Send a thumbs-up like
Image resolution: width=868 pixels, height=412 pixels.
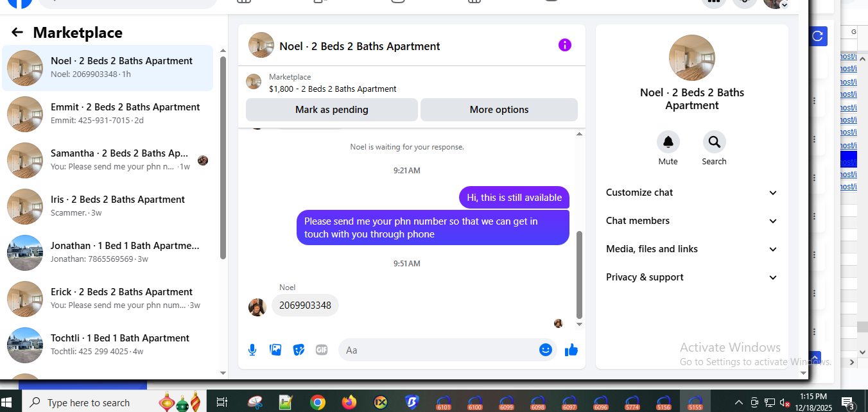(x=571, y=350)
